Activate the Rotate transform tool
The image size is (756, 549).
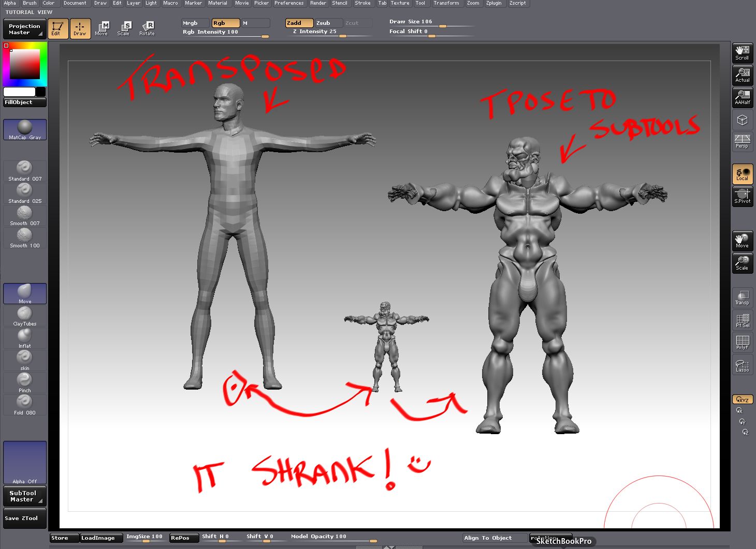147,28
